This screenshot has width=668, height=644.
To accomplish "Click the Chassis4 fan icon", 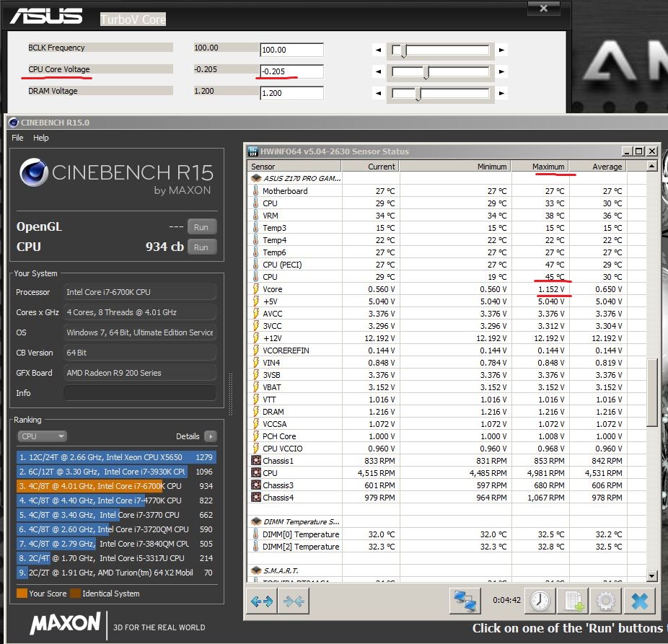I will click(255, 497).
